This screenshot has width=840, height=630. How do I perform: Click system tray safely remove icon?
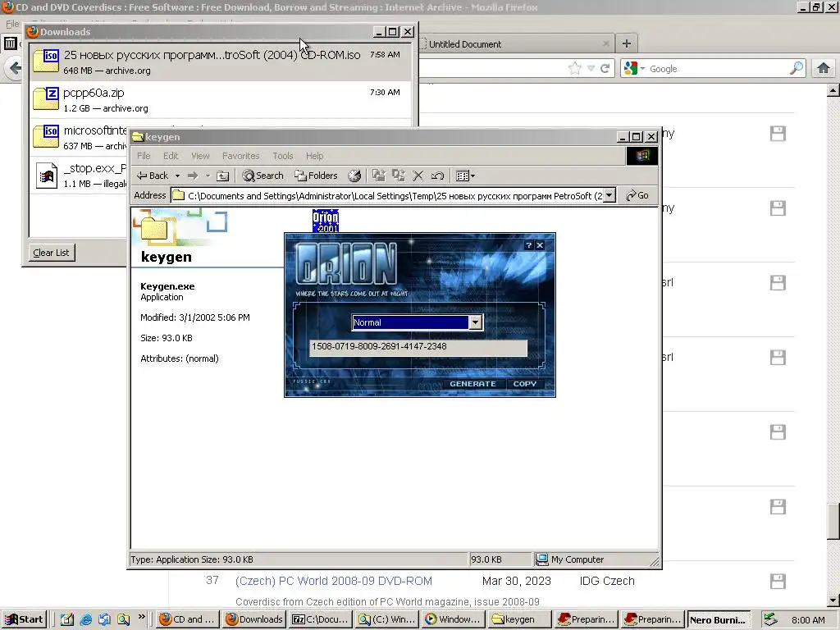(770, 619)
